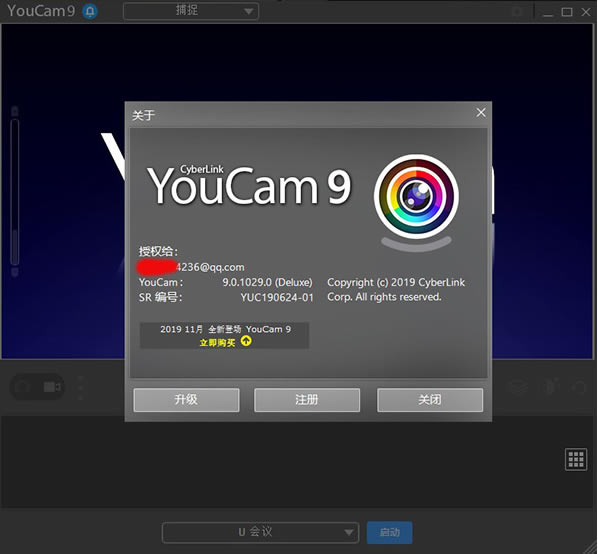
Task: Click the 关闭 button in the dialog
Action: (x=430, y=400)
